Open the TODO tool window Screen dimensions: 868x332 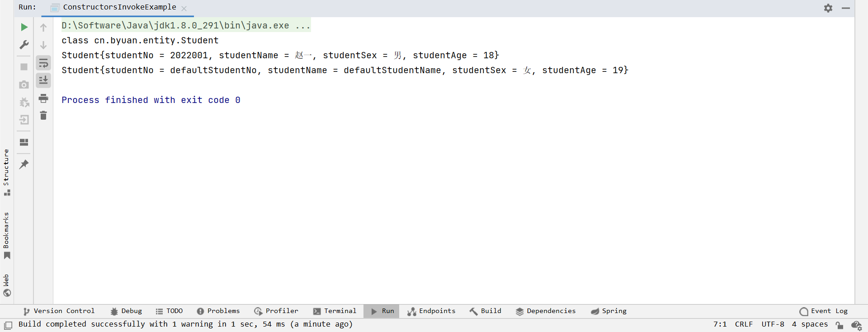169,311
